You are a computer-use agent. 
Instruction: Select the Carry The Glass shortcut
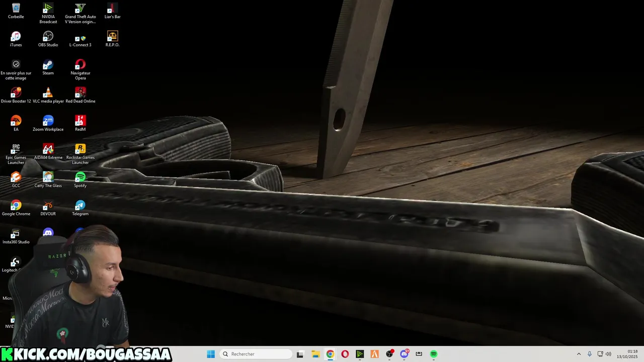(x=48, y=179)
